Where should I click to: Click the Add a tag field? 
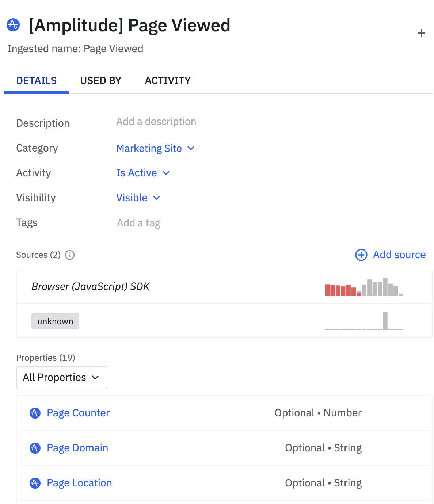[138, 223]
